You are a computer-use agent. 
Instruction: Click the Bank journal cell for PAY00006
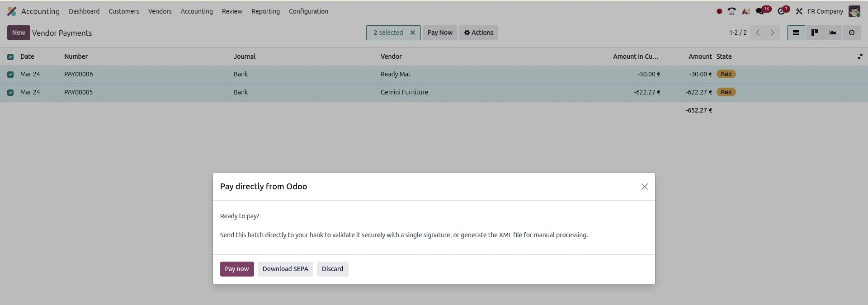tap(241, 74)
